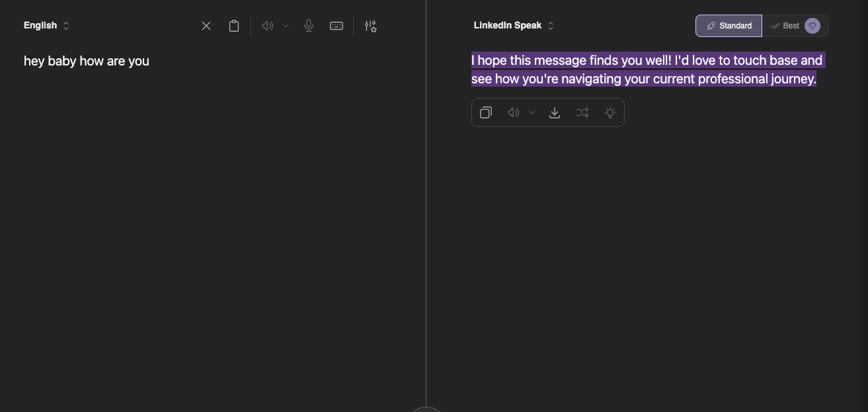Paste from clipboard into the source text
This screenshot has height=412, width=868.
pyautogui.click(x=234, y=26)
